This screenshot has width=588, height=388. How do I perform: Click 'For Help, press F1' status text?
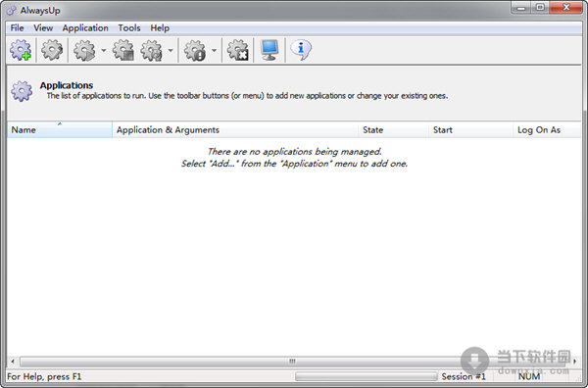tap(44, 376)
